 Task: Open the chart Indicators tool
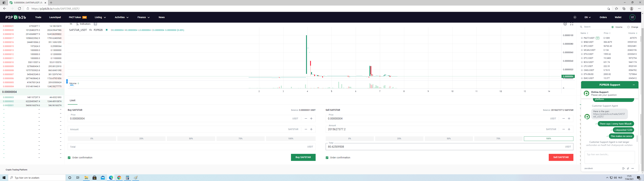(83, 24)
